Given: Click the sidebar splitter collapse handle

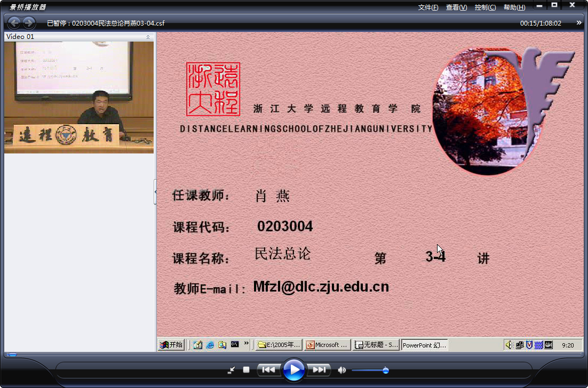Looking at the screenshot, I should (155, 192).
